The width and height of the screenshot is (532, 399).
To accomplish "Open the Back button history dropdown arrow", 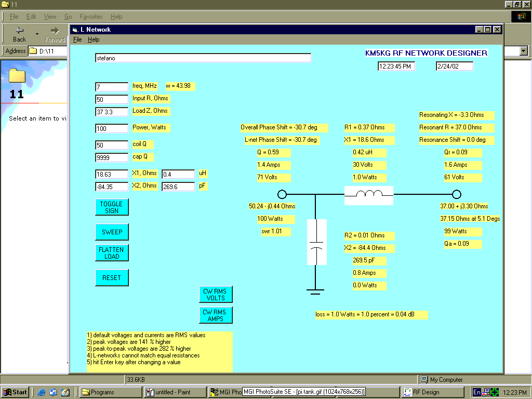I will (x=37, y=35).
